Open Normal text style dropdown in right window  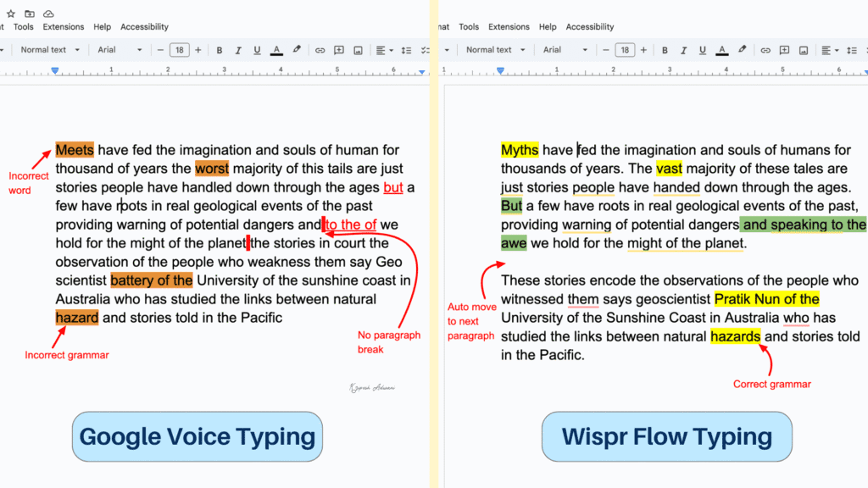495,50
